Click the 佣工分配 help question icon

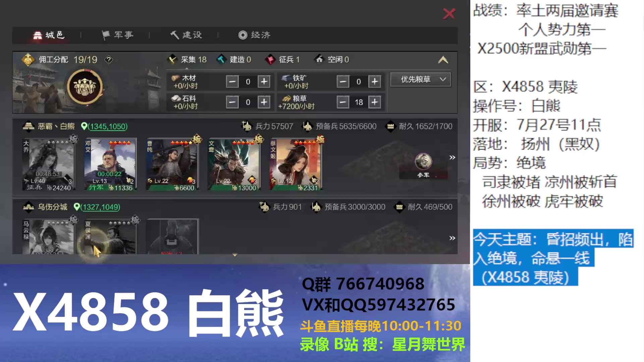pyautogui.click(x=108, y=60)
